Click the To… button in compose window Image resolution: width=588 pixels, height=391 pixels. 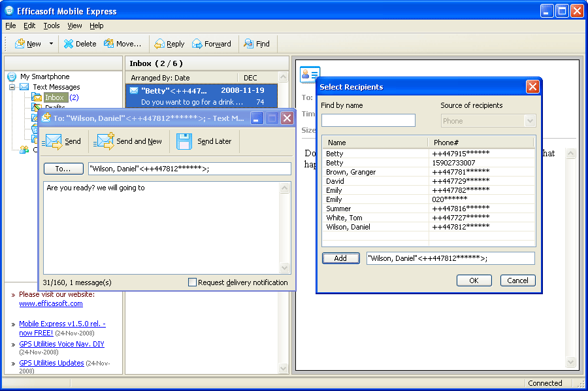[63, 169]
